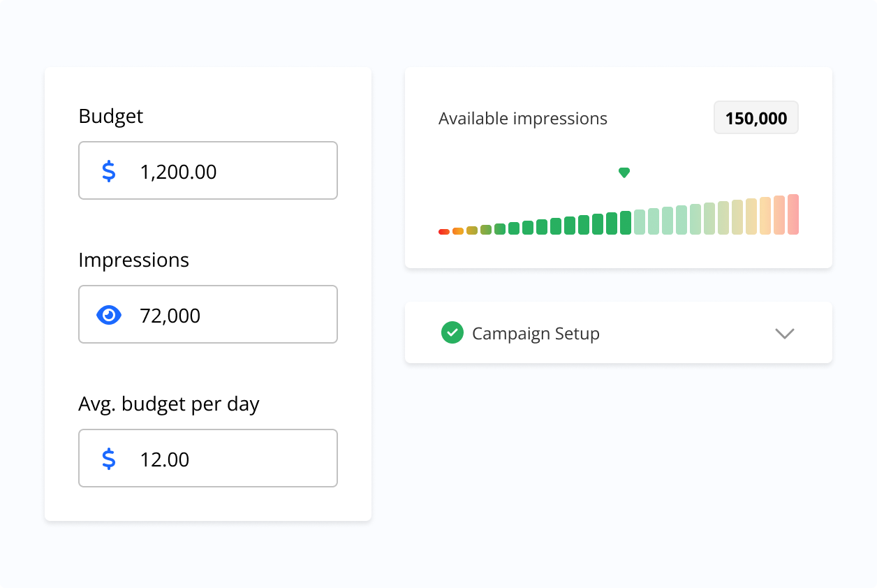Click the dollar icon in Avg. budget field

click(x=109, y=459)
